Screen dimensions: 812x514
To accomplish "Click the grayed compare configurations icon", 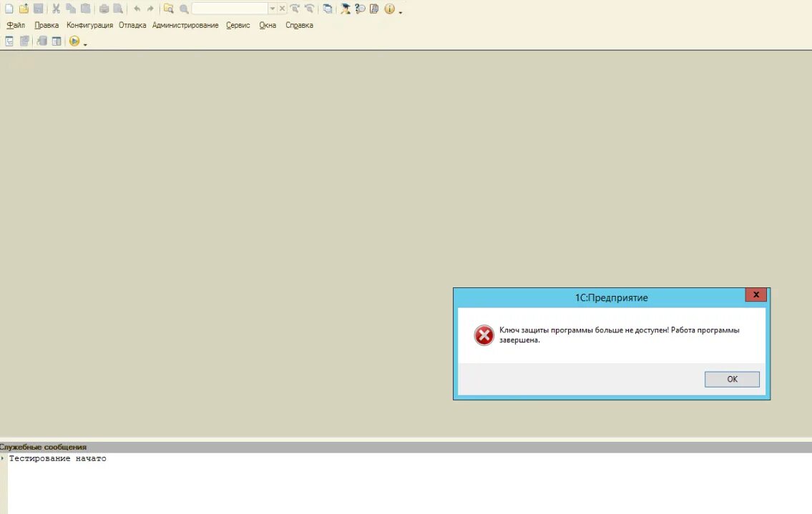I will 24,41.
